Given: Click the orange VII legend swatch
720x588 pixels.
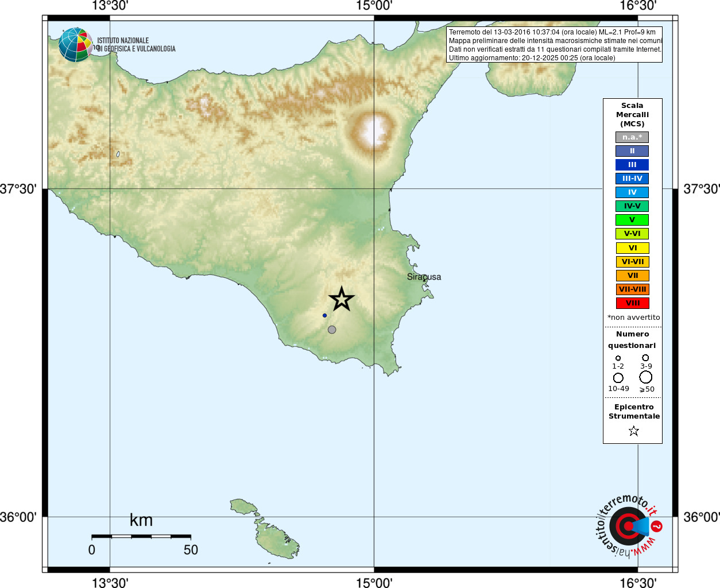Looking at the screenshot, I should click(632, 276).
